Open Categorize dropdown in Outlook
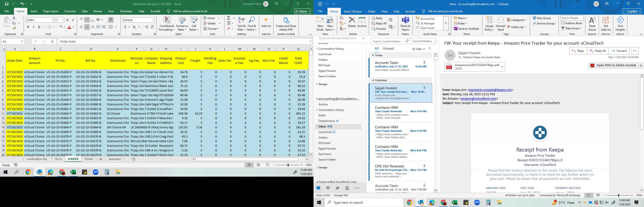This screenshot has width=644, height=207. pyautogui.click(x=517, y=20)
